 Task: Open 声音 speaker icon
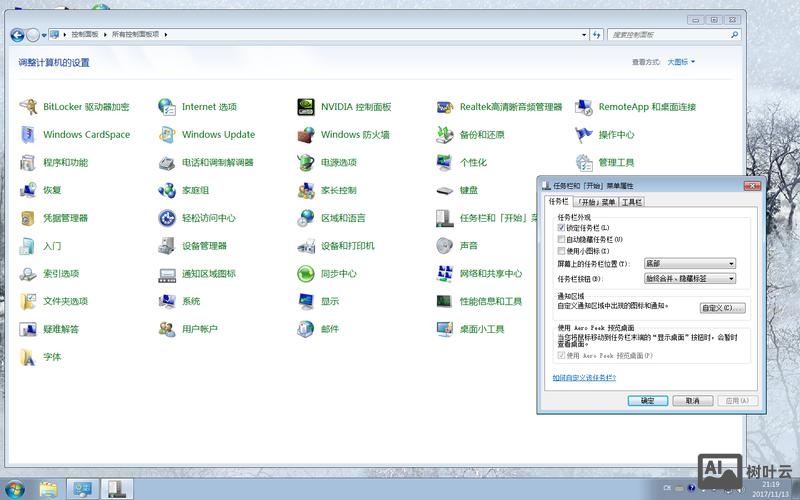pos(445,246)
